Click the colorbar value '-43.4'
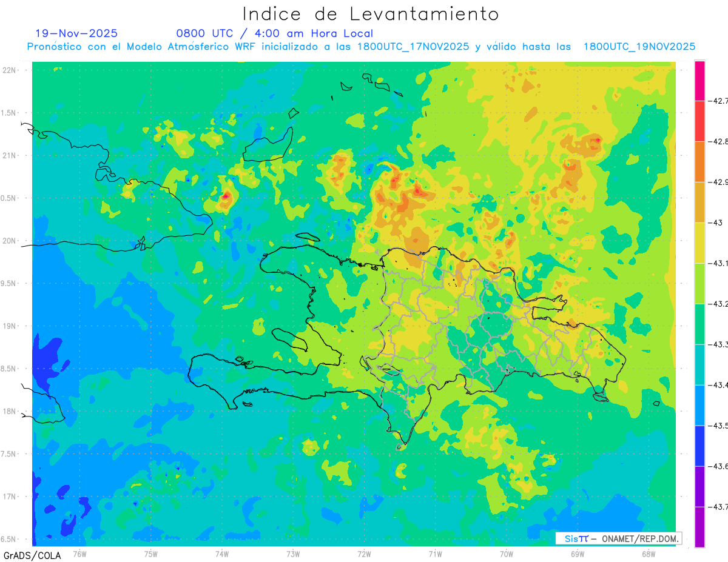Screen dimensions: 728x562 [x=718, y=385]
